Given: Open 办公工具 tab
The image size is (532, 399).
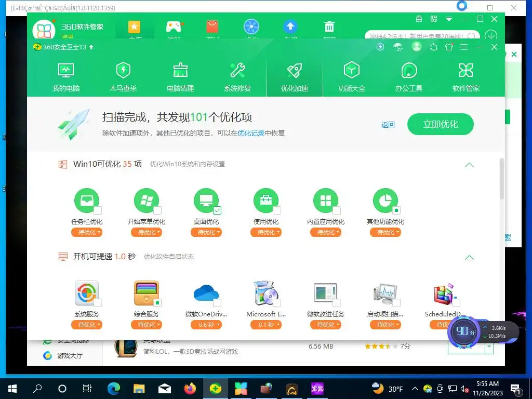Looking at the screenshot, I should 408,78.
